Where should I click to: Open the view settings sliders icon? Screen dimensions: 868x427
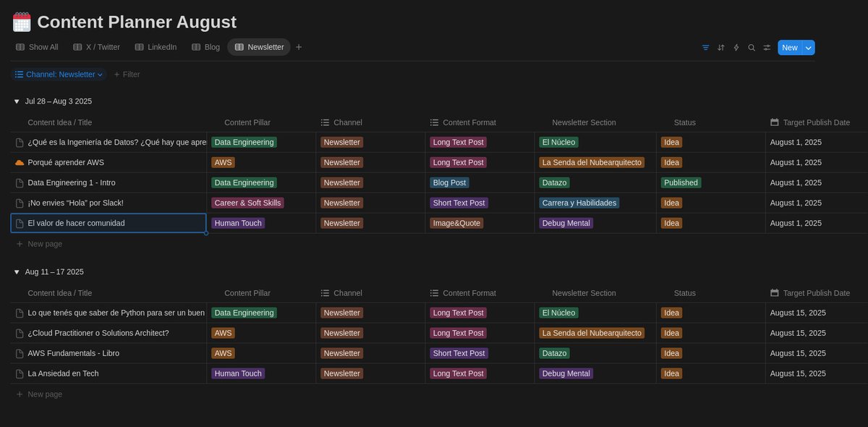[767, 47]
